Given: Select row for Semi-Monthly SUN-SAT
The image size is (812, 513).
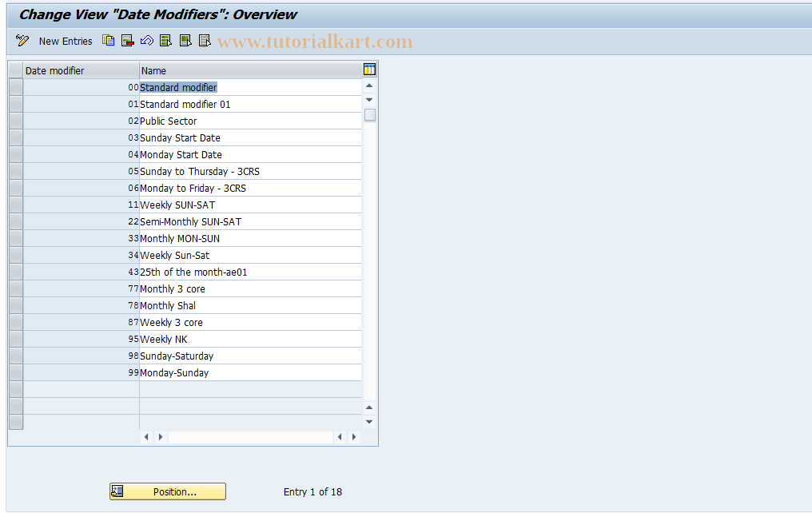Looking at the screenshot, I should click(16, 221).
